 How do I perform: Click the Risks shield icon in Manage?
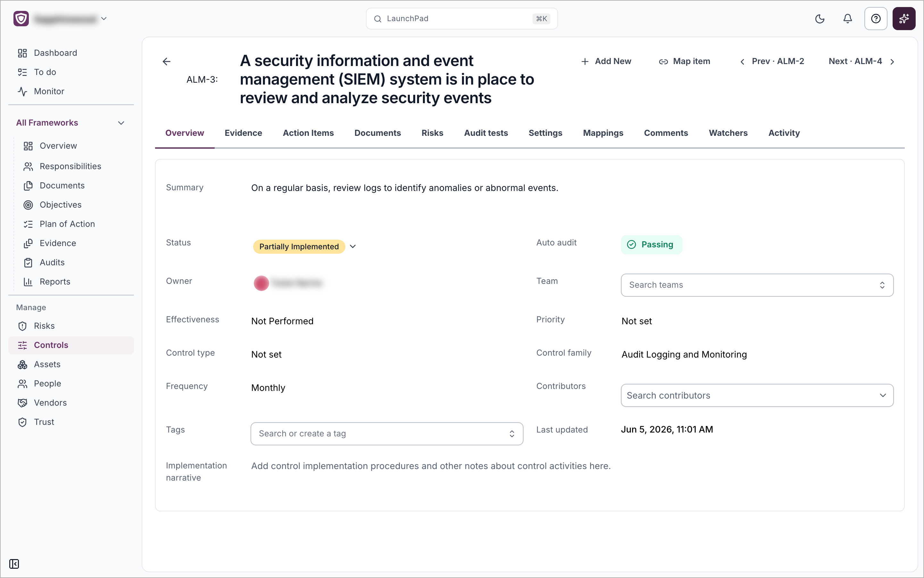[22, 326]
